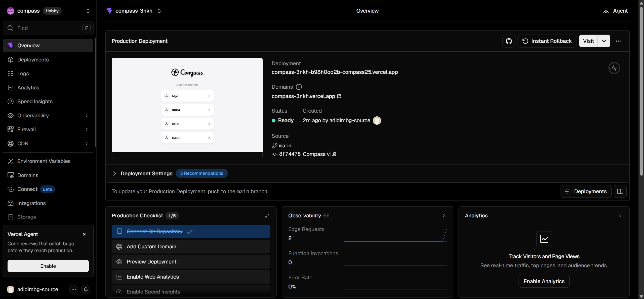Click the Firewall icon in sidebar

tap(10, 129)
